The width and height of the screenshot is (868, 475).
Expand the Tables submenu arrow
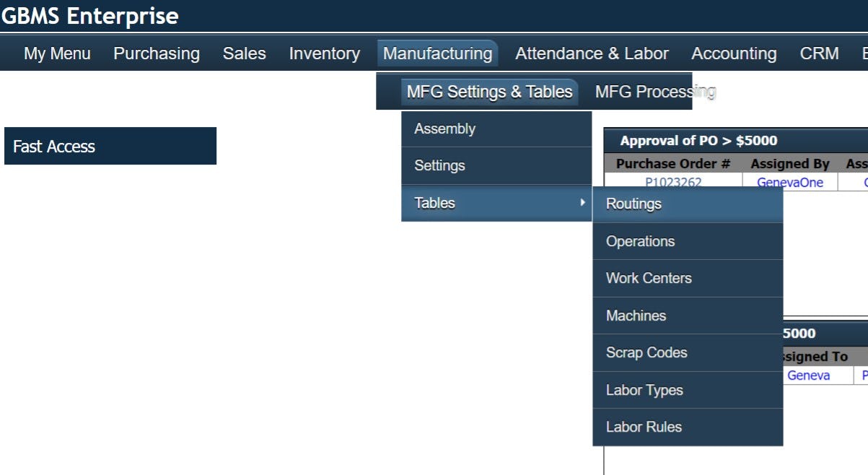[x=584, y=203]
